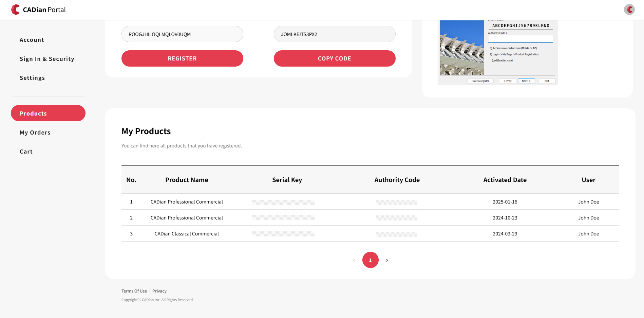
Task: Click the registration instructions screenshot
Action: point(497,51)
